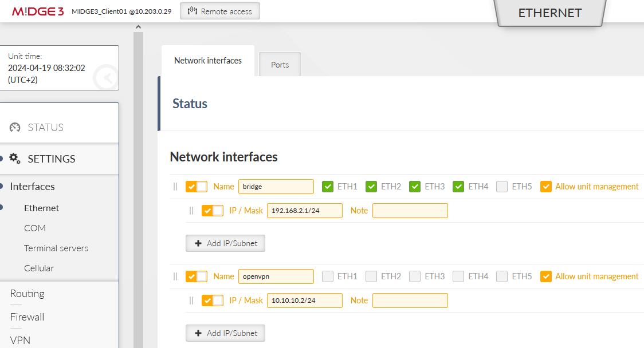Switch to the Ports tab
Viewport: 644px width, 348px height.
(x=280, y=65)
